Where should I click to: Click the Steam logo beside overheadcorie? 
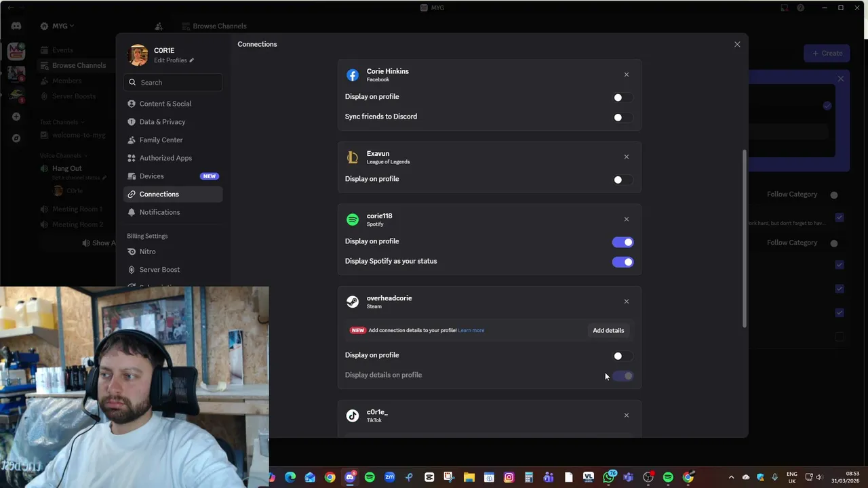tap(353, 302)
